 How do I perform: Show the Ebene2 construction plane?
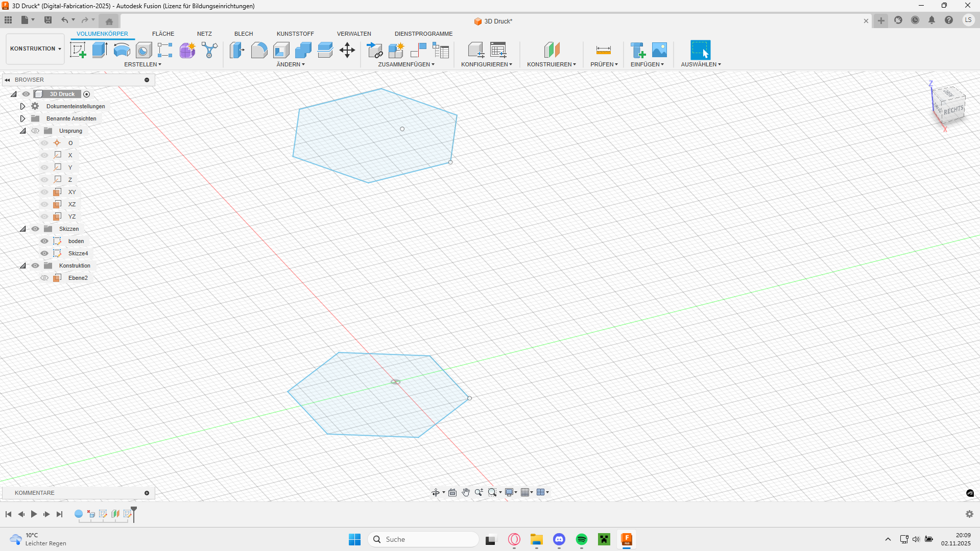(x=44, y=278)
